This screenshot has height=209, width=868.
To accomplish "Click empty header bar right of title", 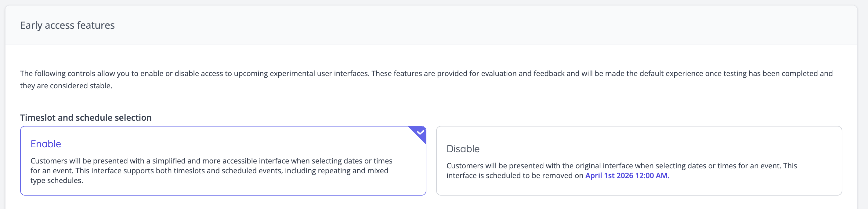I will pyautogui.click(x=472, y=25).
